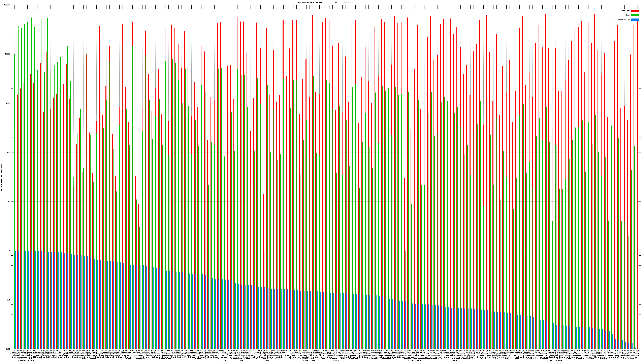Click the leftmost blue Score bar
The image size is (644, 362).
pos(15,300)
